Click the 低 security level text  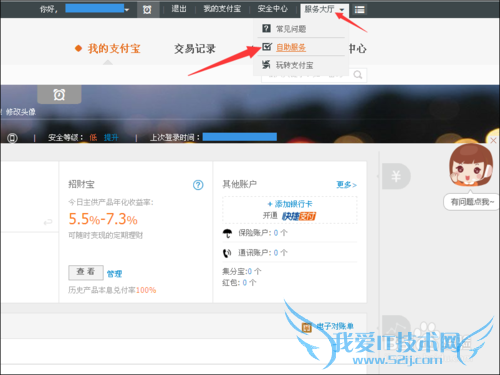point(93,137)
